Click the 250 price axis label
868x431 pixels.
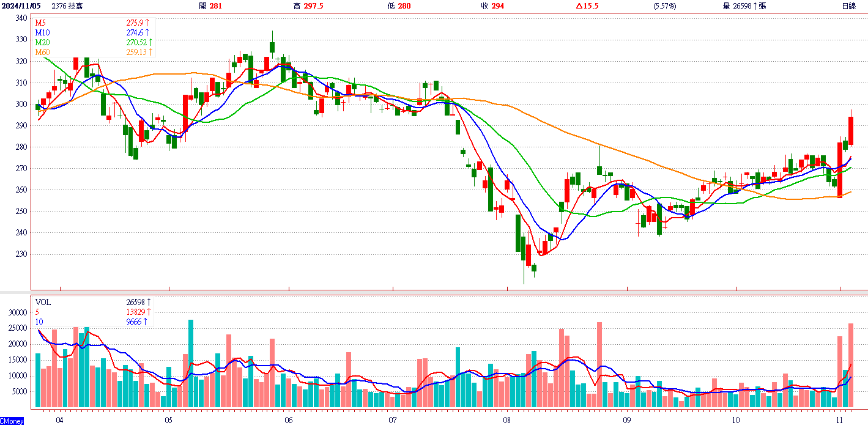coord(21,211)
